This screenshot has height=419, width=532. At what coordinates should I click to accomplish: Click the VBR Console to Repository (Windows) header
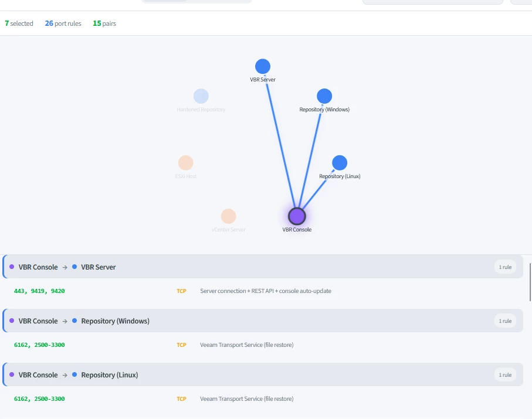263,321
